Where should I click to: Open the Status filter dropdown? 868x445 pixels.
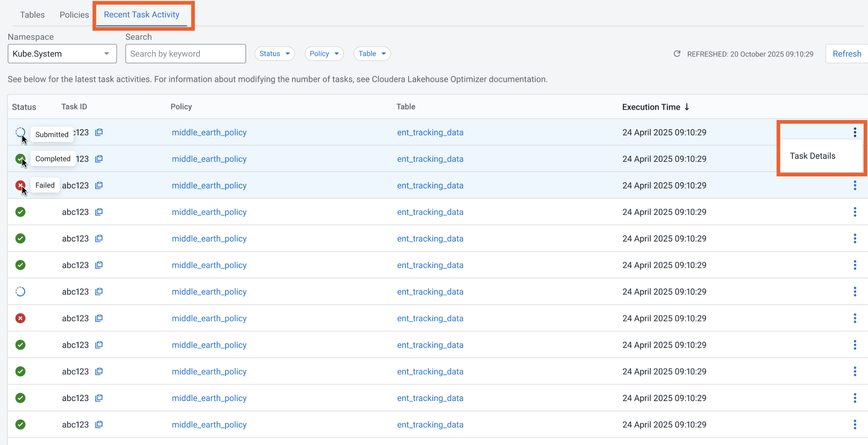[274, 53]
